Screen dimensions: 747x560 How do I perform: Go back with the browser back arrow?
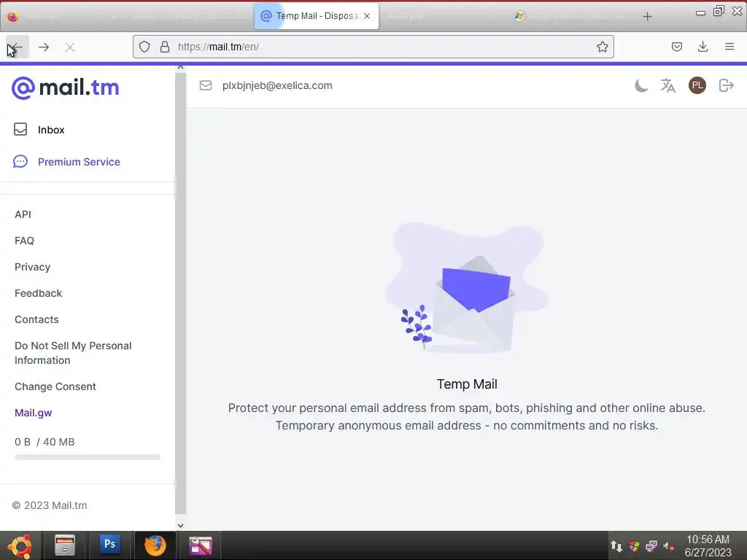pyautogui.click(x=16, y=47)
